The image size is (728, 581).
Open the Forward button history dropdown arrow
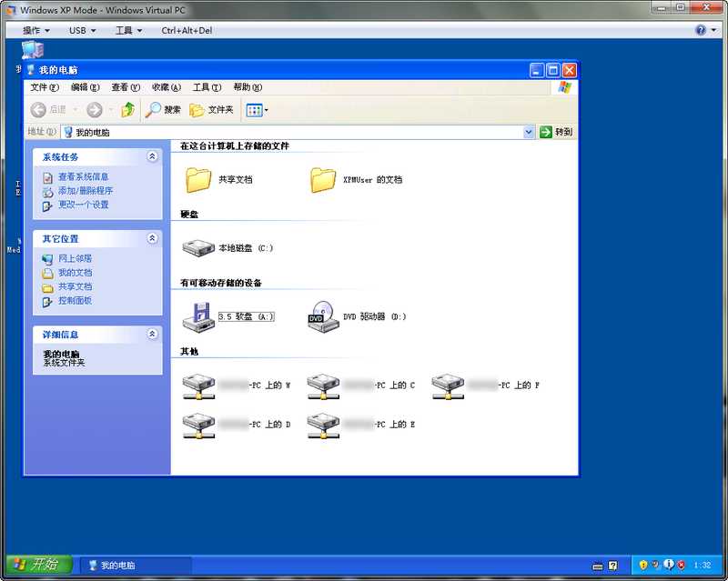point(111,110)
